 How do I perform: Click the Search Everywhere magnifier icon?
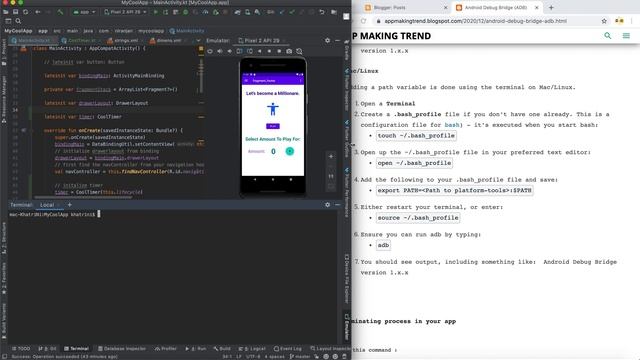point(18,21)
